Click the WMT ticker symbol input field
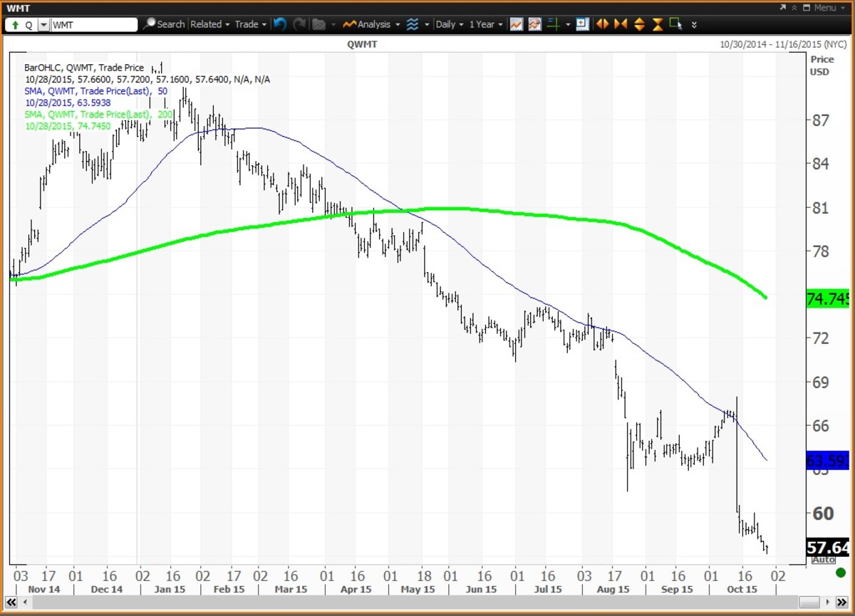The width and height of the screenshot is (855, 616). point(93,25)
